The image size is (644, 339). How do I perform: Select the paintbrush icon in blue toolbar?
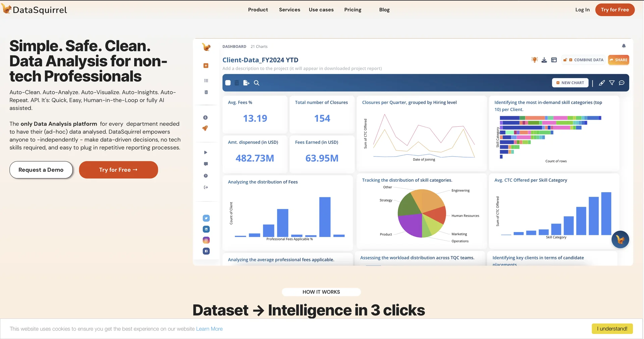tap(602, 83)
